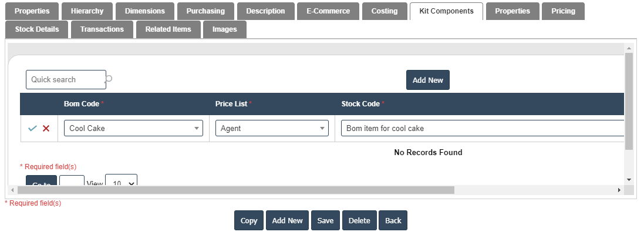This screenshot has width=644, height=235.
Task: Click the Copy button
Action: tap(249, 220)
